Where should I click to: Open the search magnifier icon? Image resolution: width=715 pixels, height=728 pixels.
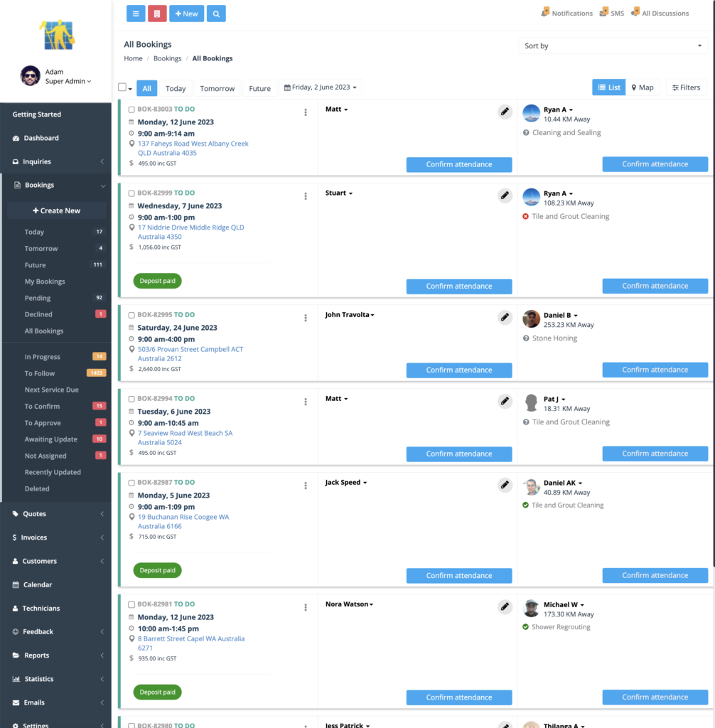click(216, 14)
